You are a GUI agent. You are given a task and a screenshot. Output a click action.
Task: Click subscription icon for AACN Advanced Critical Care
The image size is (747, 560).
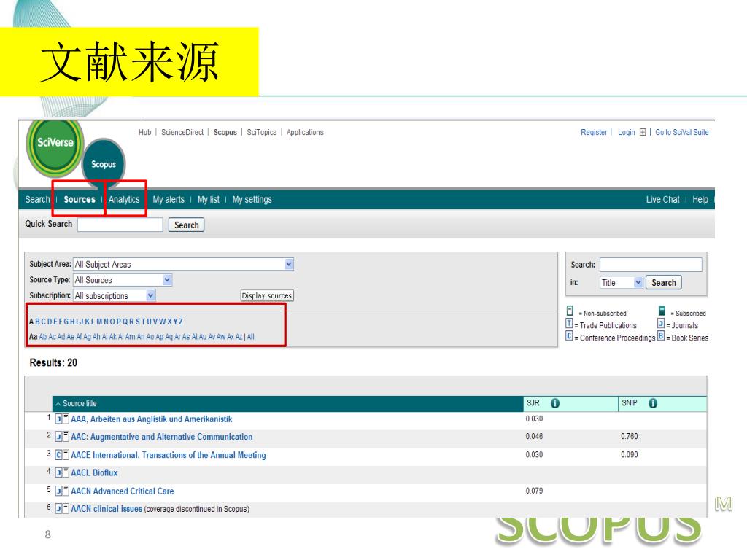(x=66, y=491)
